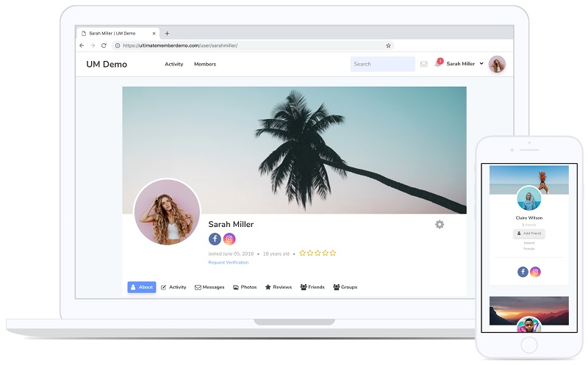Open the Members menu item
This screenshot has height=365, width=588.
click(x=205, y=65)
